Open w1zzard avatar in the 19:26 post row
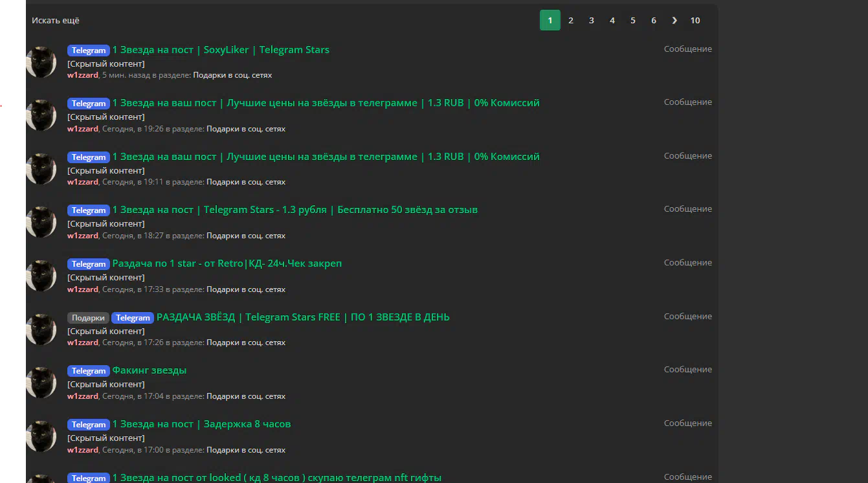Image resolution: width=868 pixels, height=483 pixels. 41,115
